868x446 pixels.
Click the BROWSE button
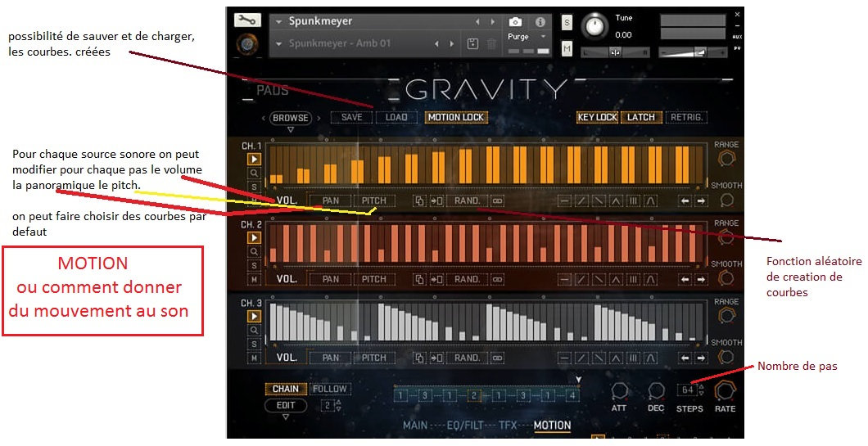(291, 118)
